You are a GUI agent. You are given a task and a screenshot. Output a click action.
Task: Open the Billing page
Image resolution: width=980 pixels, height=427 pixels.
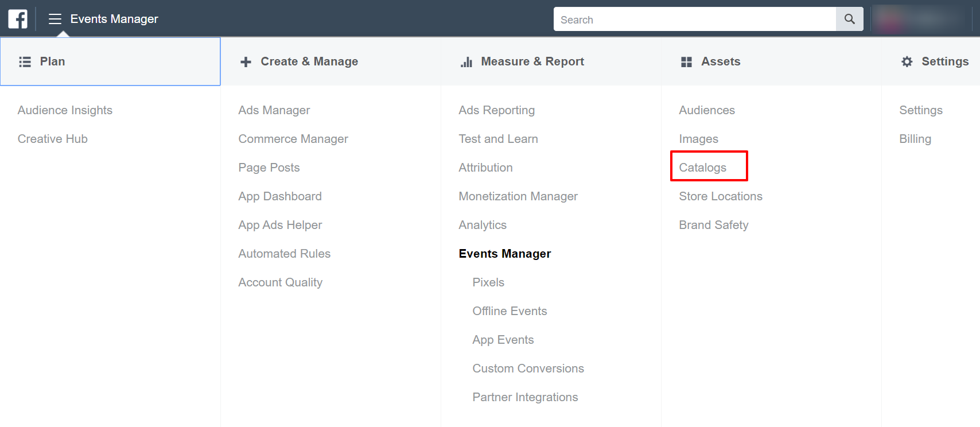915,139
